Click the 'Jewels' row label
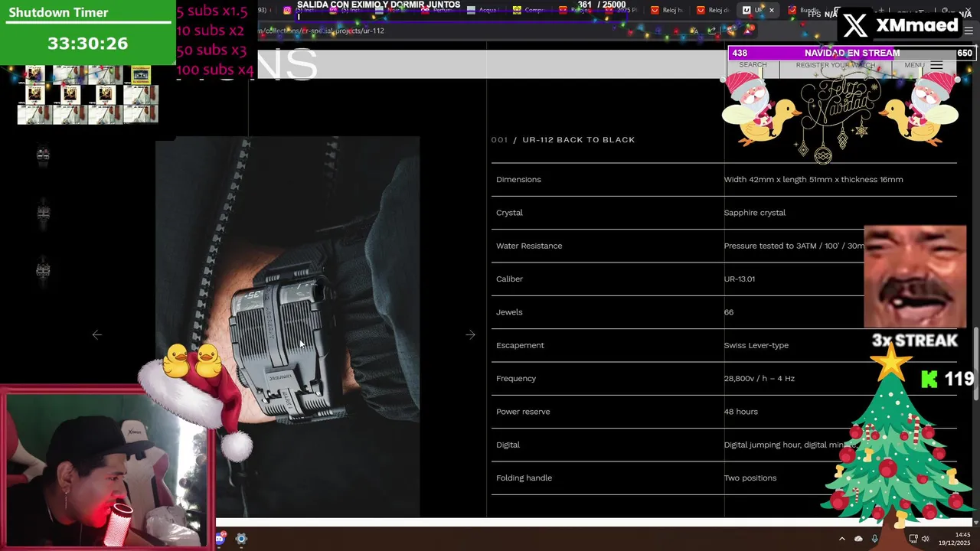 [x=509, y=311]
